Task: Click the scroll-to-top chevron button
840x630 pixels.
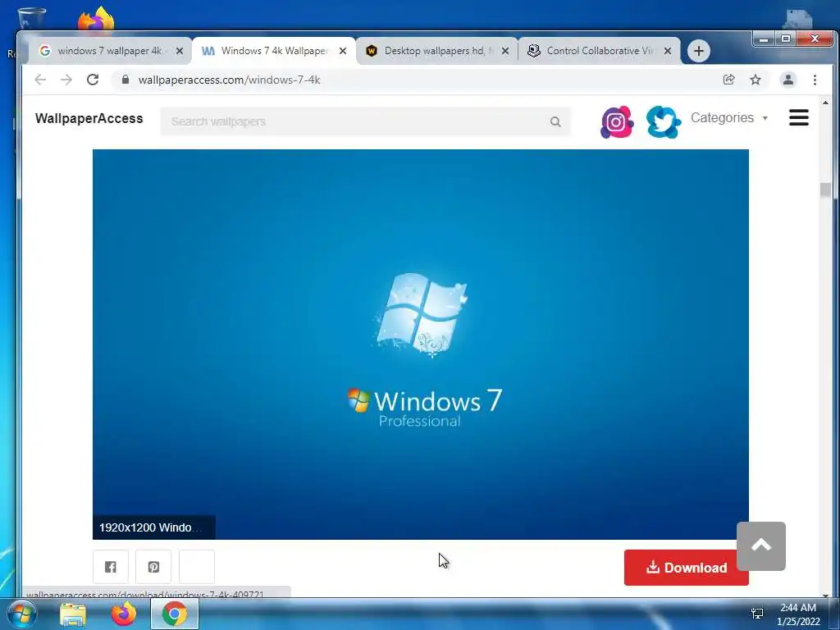Action: pos(760,546)
